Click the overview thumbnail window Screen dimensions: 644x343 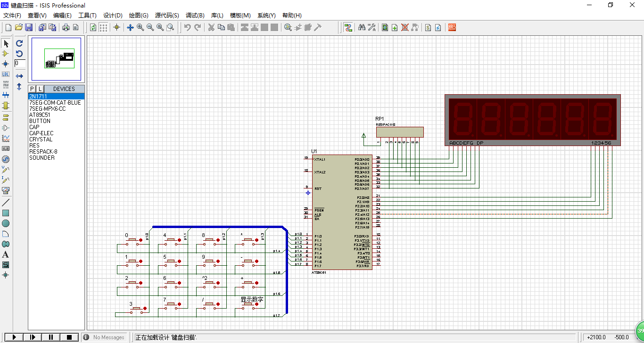click(x=56, y=59)
